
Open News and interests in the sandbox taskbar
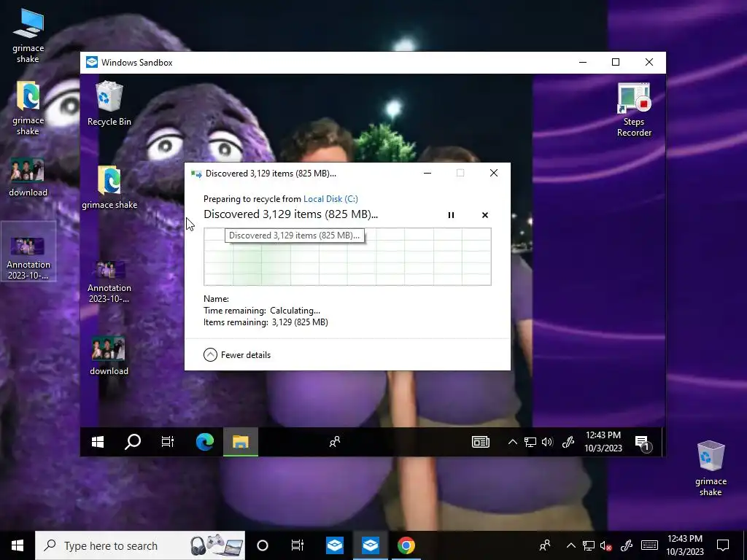[480, 442]
